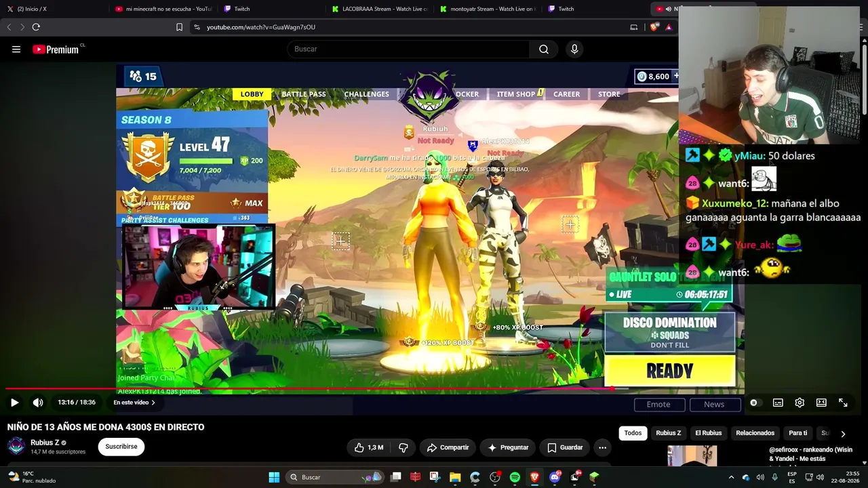Enter fullscreen video mode
Viewport: 868px width, 488px height.
(843, 403)
